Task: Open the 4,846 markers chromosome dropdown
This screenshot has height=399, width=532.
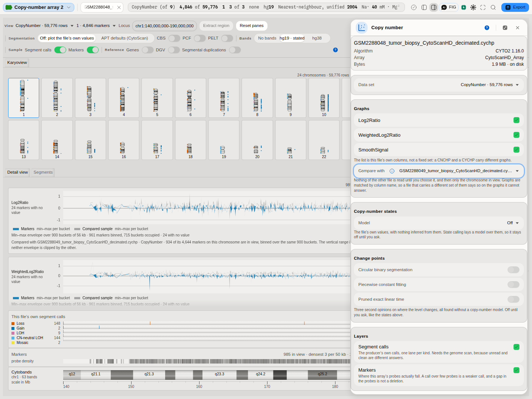Action: coord(96,26)
